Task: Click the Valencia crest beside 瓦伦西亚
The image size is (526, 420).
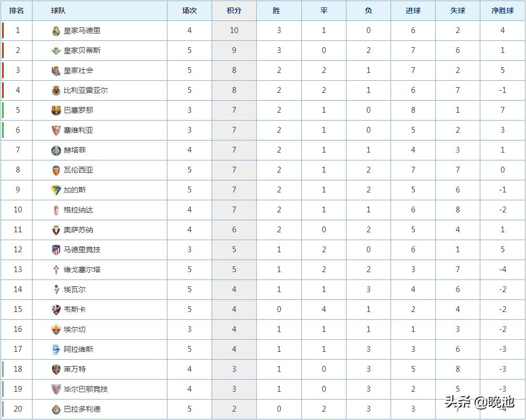Action: (x=56, y=170)
